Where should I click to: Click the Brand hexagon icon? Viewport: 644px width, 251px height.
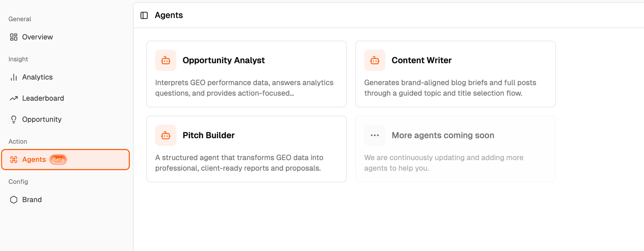(14, 200)
